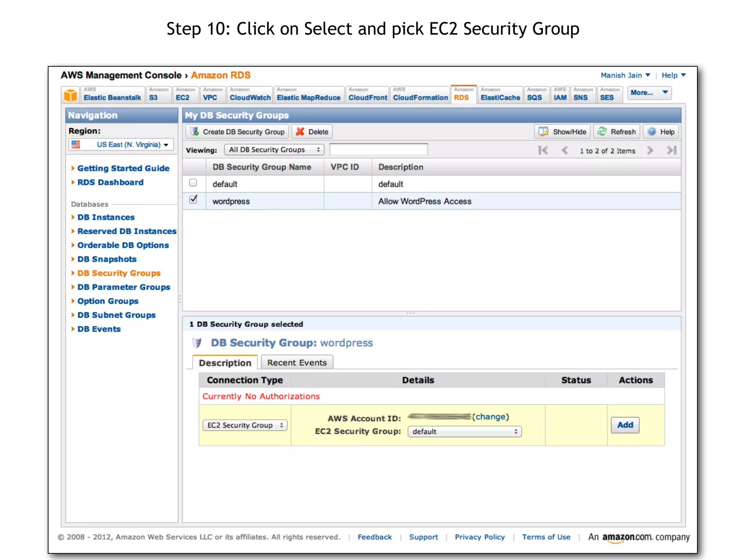This screenshot has height=560, width=747.
Task: Open the EC2 Security Group default dropdown
Action: point(465,432)
